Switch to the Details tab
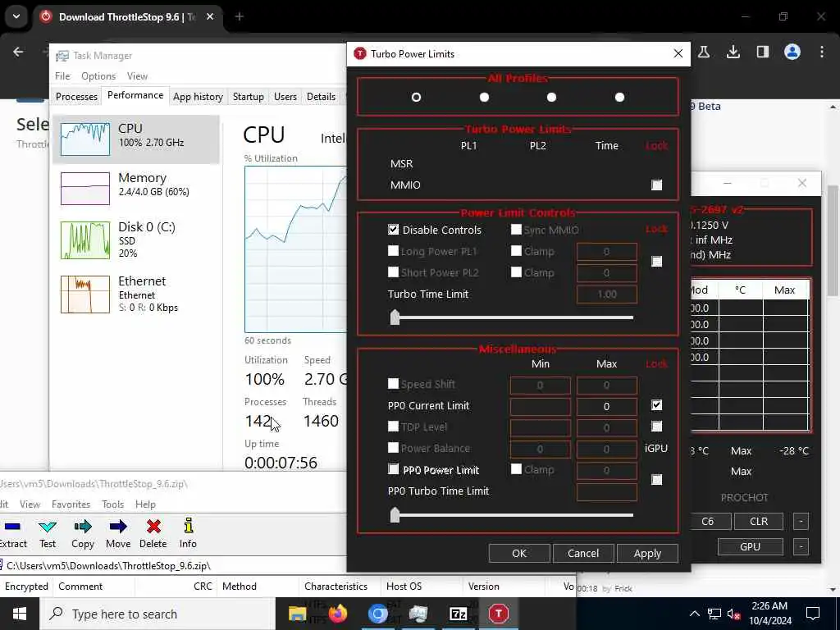Viewport: 840px width, 630px height. click(x=321, y=97)
